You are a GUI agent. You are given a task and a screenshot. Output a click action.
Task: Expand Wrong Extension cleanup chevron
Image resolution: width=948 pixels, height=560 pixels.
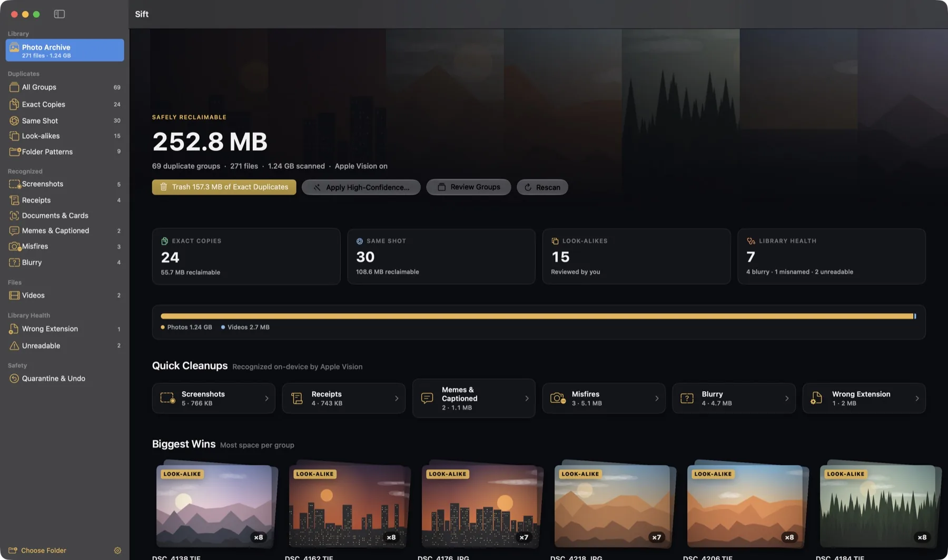click(917, 398)
